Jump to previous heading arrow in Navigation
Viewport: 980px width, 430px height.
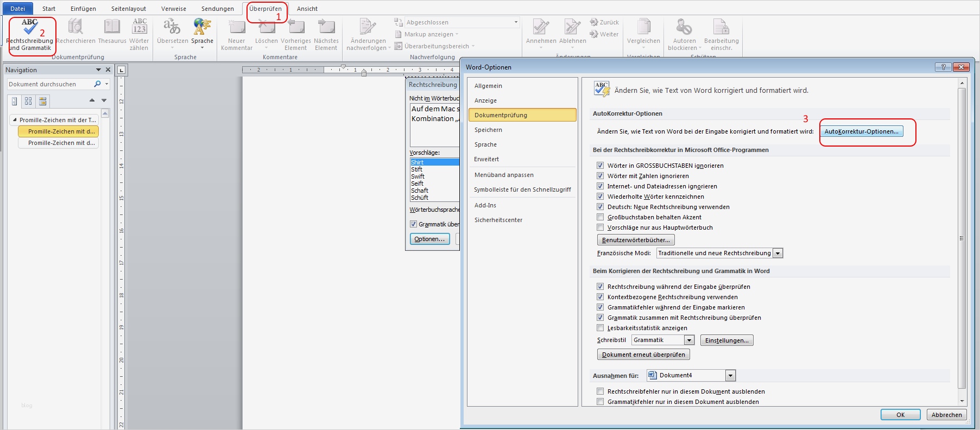pos(92,100)
